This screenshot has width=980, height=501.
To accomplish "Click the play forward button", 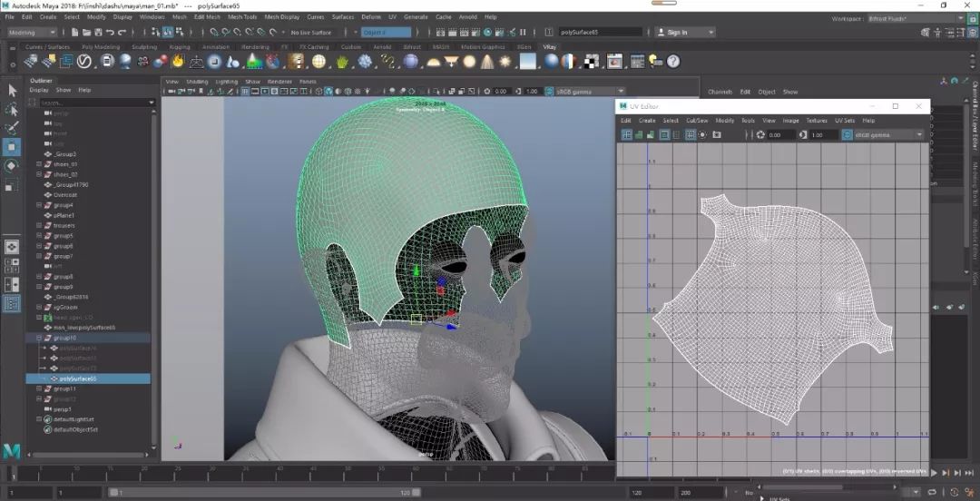I will [x=934, y=474].
